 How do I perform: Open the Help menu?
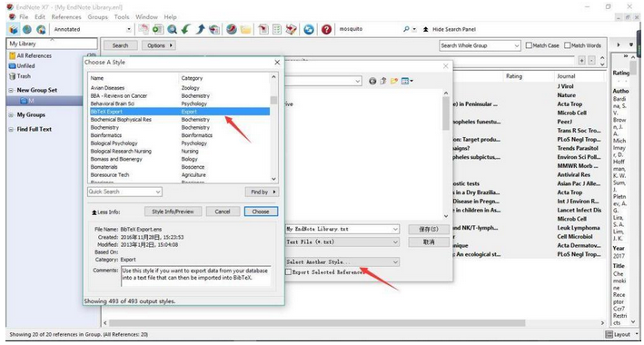point(170,17)
